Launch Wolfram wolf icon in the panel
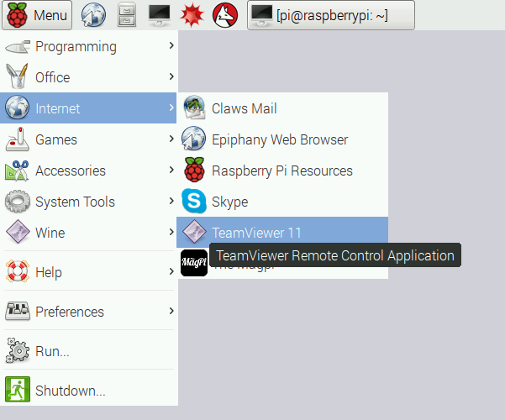The width and height of the screenshot is (505, 420). pyautogui.click(x=225, y=15)
